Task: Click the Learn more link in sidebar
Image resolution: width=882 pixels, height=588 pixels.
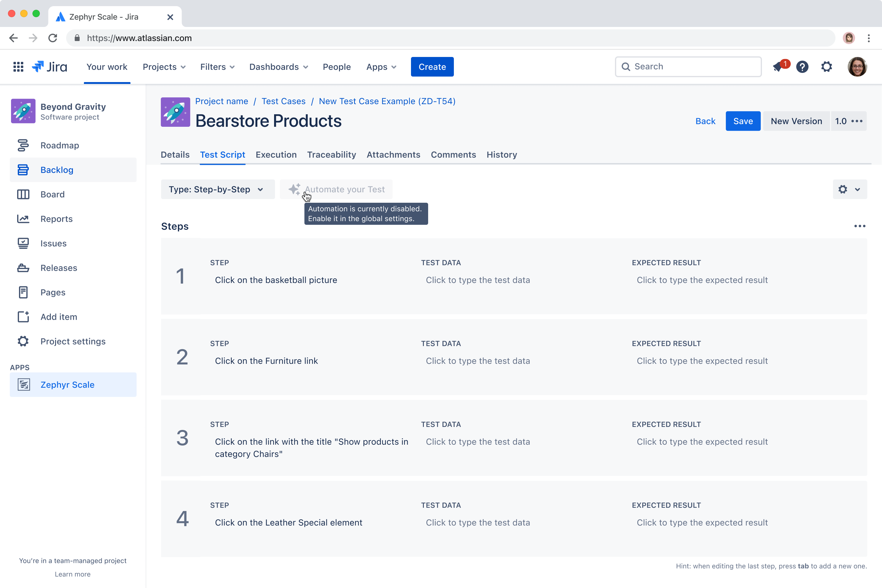Action: pos(73,574)
